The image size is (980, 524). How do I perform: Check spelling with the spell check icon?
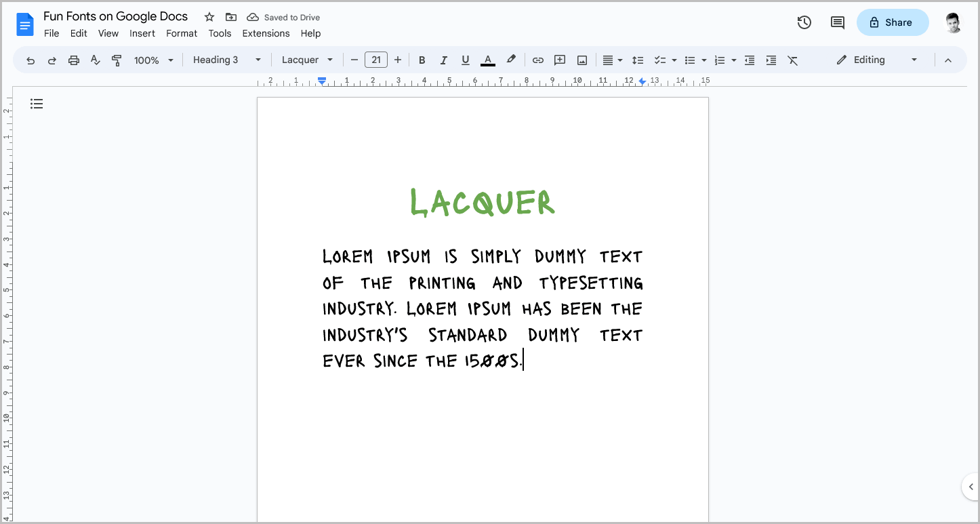95,60
